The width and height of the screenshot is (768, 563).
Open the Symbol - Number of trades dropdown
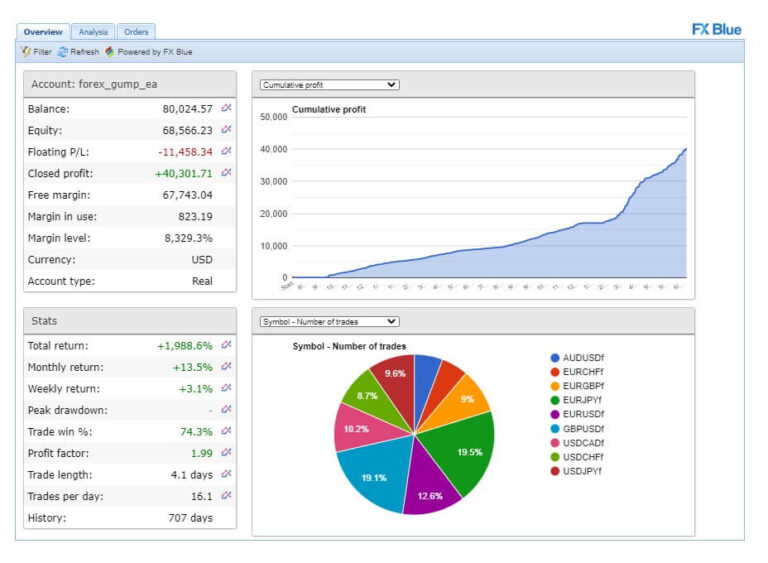pyautogui.click(x=330, y=321)
